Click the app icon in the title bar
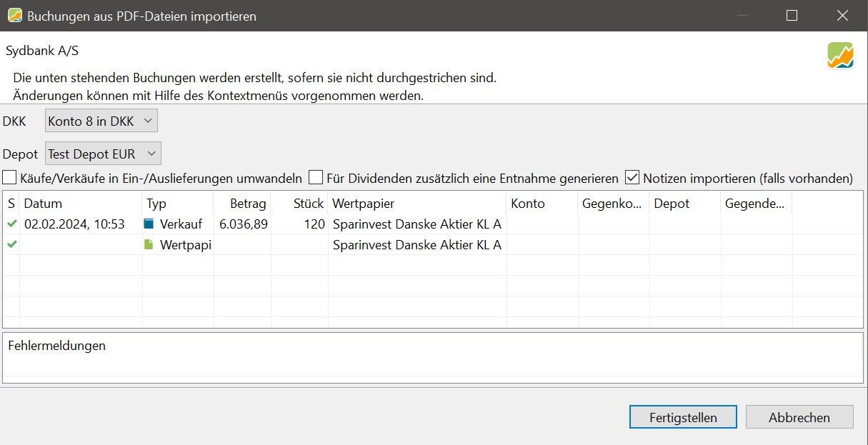Image resolution: width=868 pixels, height=445 pixels. point(14,16)
